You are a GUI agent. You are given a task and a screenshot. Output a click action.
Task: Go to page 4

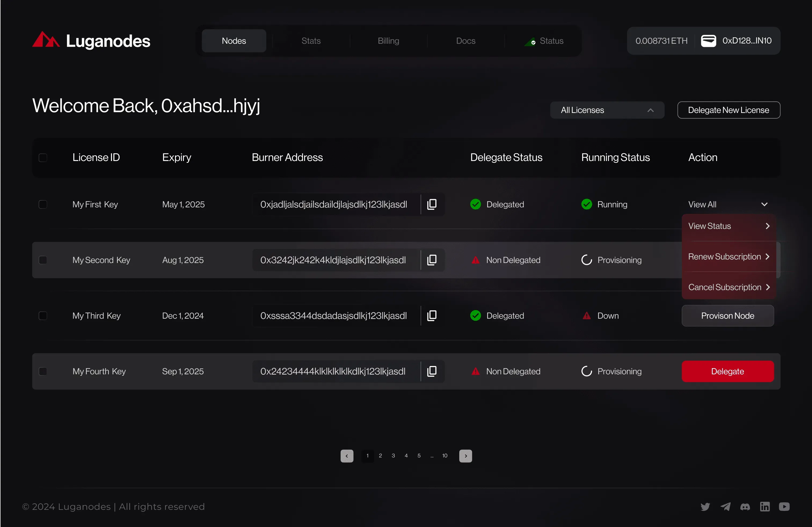pyautogui.click(x=406, y=456)
